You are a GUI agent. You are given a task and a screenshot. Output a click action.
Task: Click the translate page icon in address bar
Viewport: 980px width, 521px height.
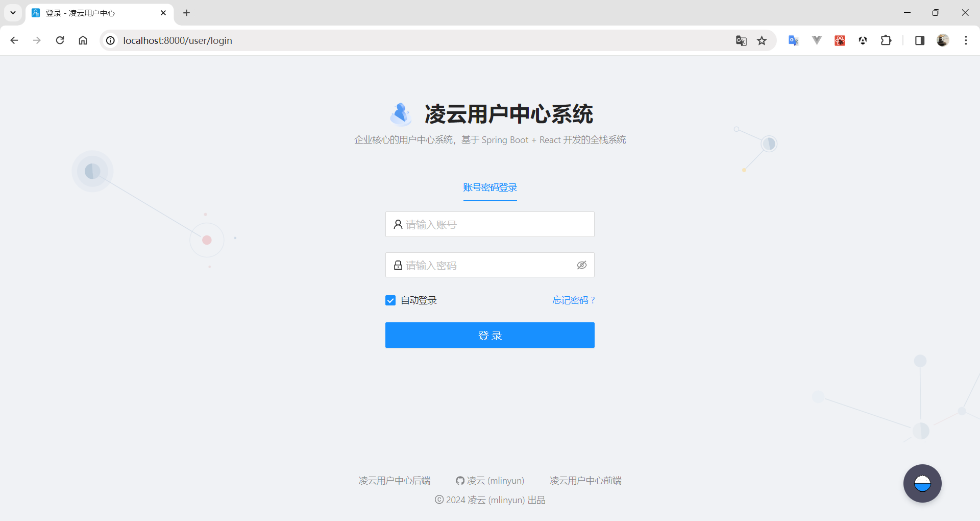(741, 40)
